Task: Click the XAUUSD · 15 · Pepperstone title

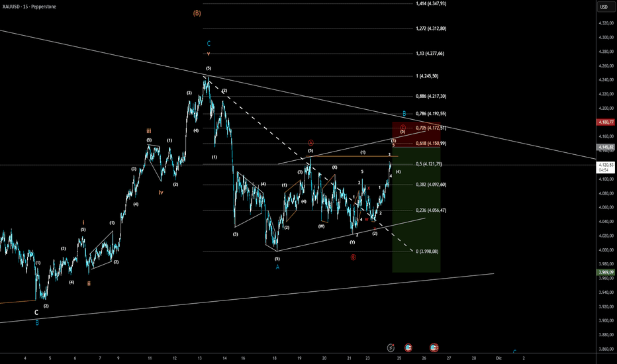Action: (30, 7)
